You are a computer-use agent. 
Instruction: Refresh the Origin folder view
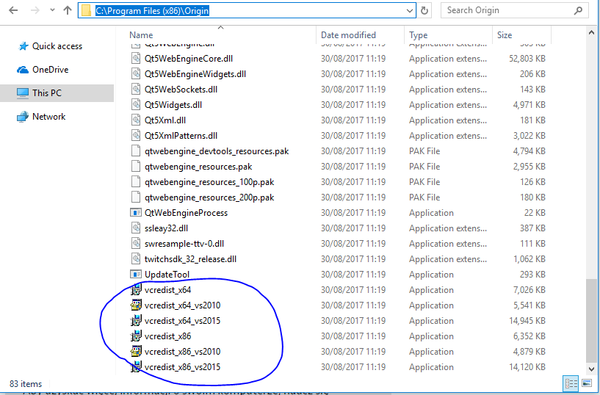pos(424,11)
